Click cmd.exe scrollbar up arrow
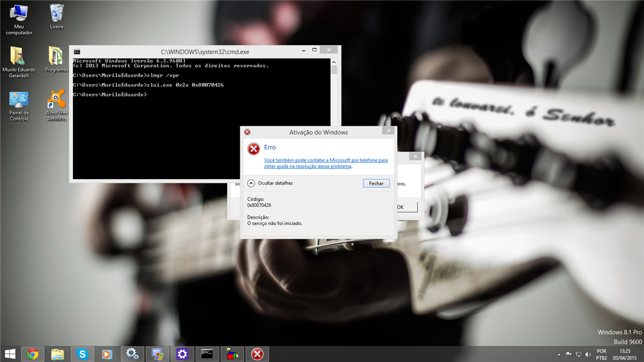 pyautogui.click(x=334, y=62)
